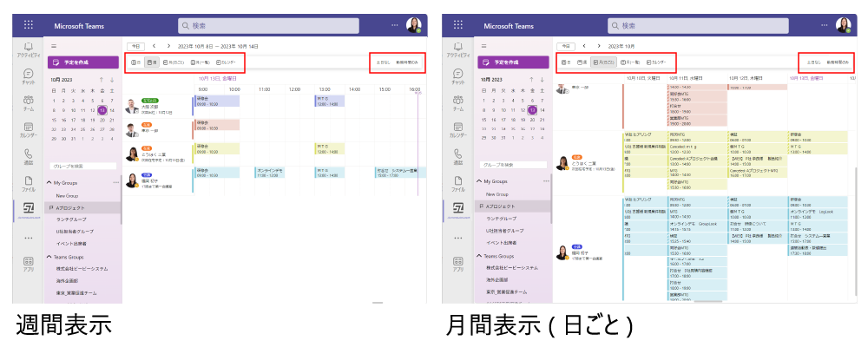Click blue オンラインデモ event in weekly view

coord(270,173)
